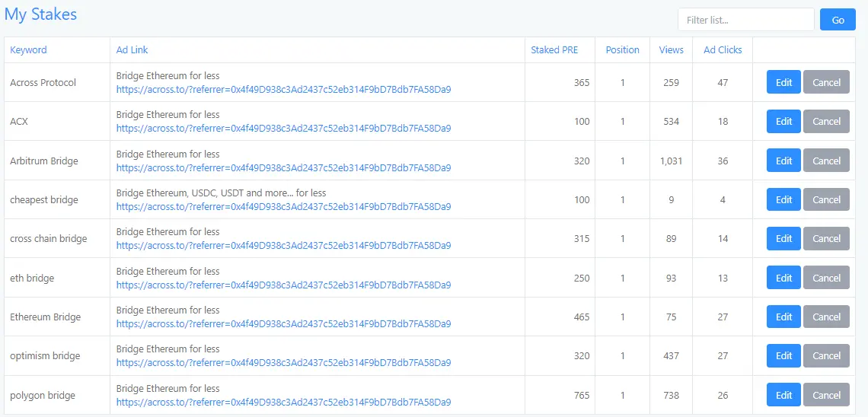
Task: Click the Views value 534
Action: [x=671, y=122]
